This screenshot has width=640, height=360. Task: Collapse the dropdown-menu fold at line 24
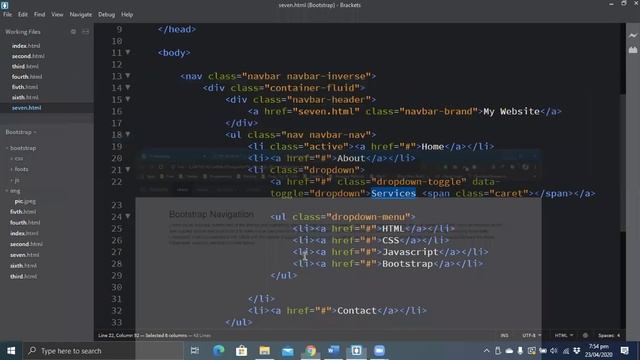pos(128,216)
